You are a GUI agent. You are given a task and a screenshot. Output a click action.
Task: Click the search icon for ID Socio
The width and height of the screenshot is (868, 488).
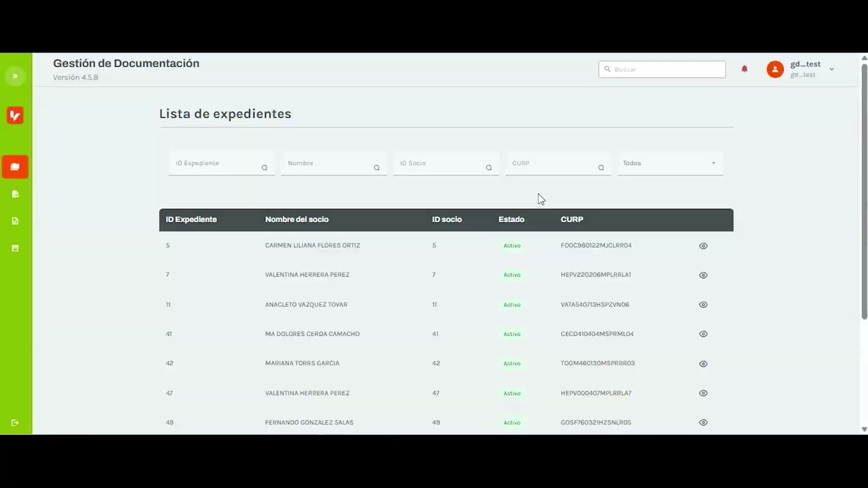[489, 168]
